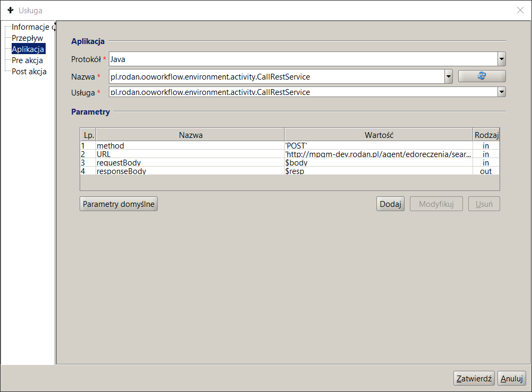Expand the Protokół dropdown list
The image size is (532, 392).
502,59
